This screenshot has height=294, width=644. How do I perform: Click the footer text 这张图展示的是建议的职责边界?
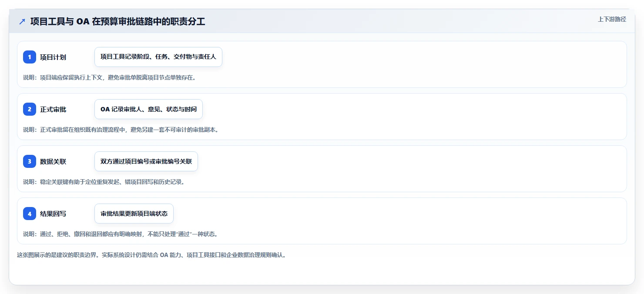coord(151,255)
